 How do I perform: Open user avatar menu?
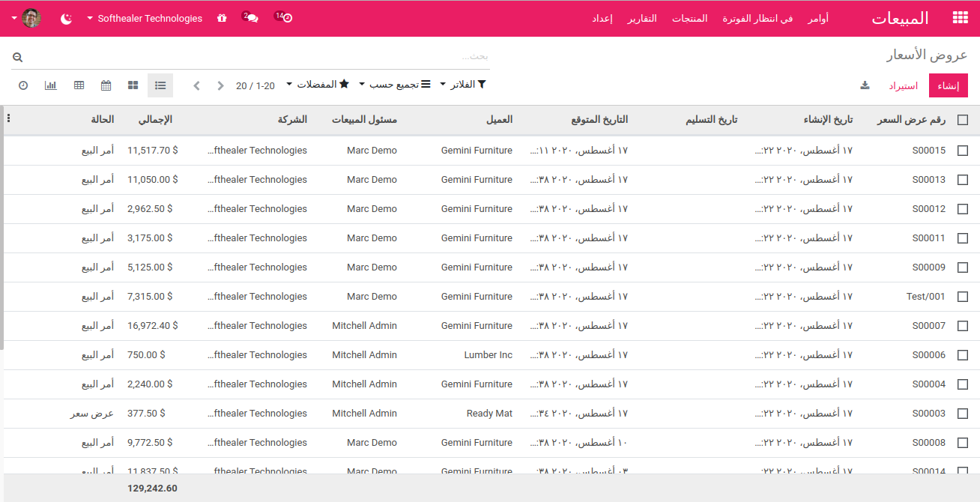(x=26, y=18)
